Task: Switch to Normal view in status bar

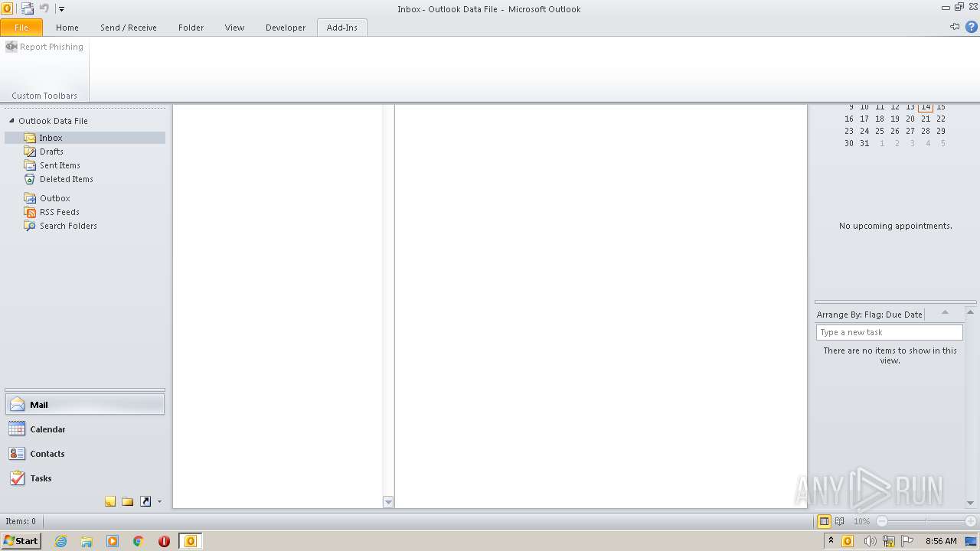Action: (x=825, y=521)
